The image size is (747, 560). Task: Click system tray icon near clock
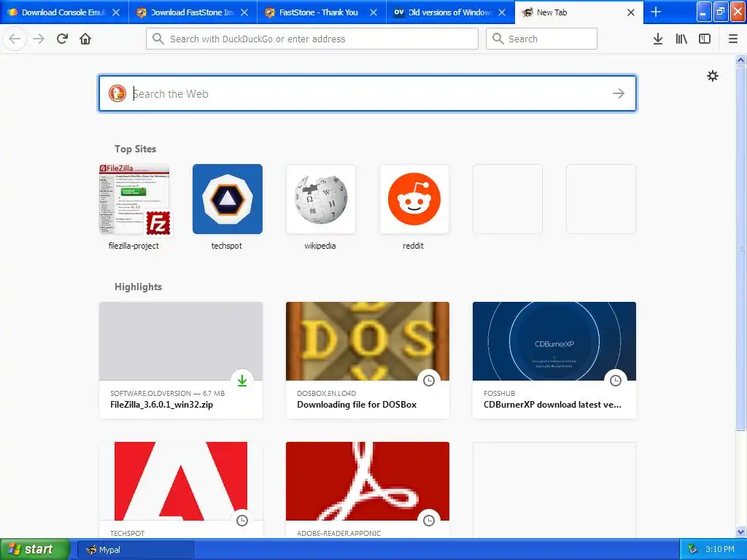693,549
